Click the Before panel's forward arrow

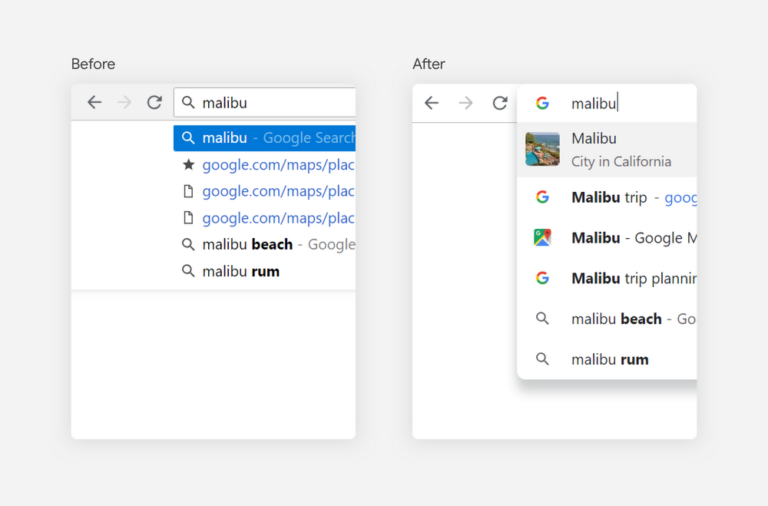(124, 102)
